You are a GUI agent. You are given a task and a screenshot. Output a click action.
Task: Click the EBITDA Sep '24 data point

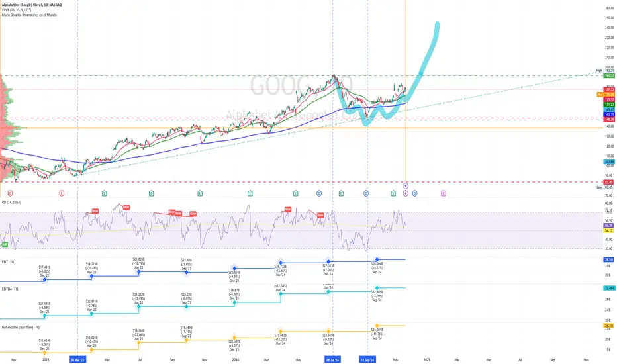[377, 288]
